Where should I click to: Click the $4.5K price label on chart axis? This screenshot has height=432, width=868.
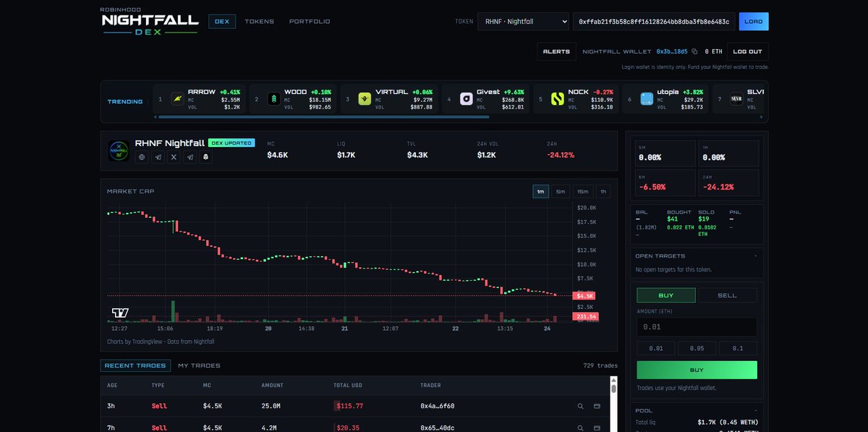point(584,295)
